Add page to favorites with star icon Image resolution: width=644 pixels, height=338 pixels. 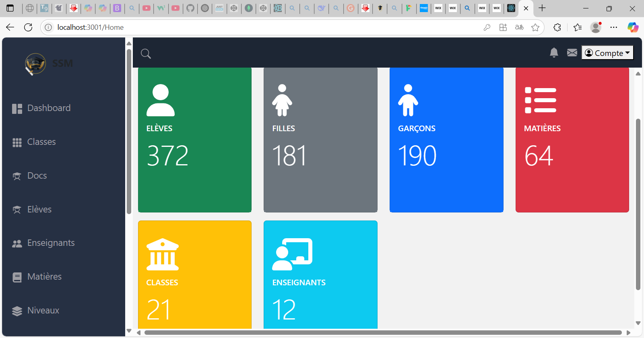535,27
